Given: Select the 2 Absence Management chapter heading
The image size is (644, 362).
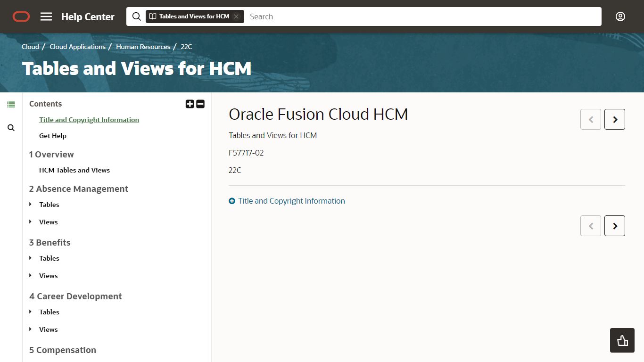Looking at the screenshot, I should 78,189.
